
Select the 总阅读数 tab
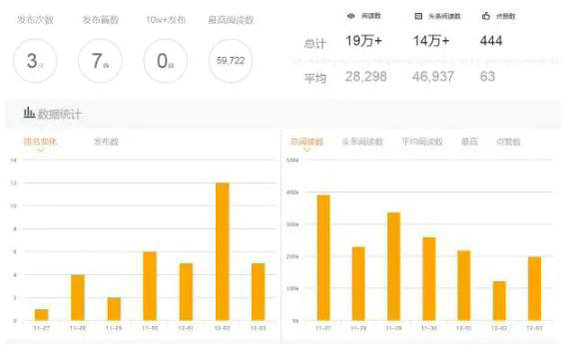[307, 142]
